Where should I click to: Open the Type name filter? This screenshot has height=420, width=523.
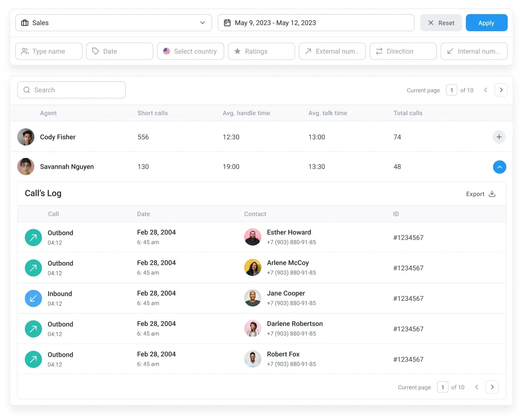click(48, 51)
